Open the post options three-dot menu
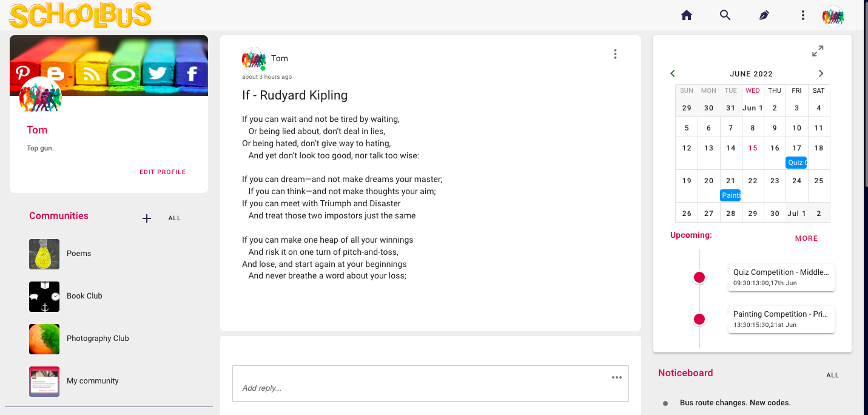The width and height of the screenshot is (868, 415). 615,54
